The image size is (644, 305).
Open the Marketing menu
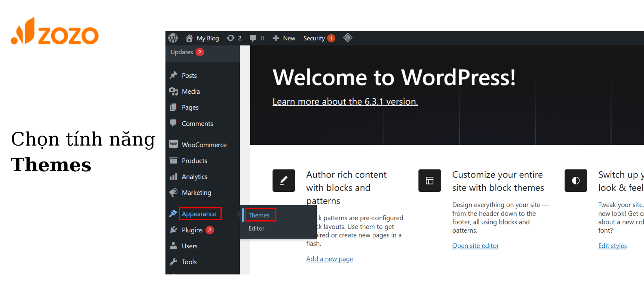196,193
